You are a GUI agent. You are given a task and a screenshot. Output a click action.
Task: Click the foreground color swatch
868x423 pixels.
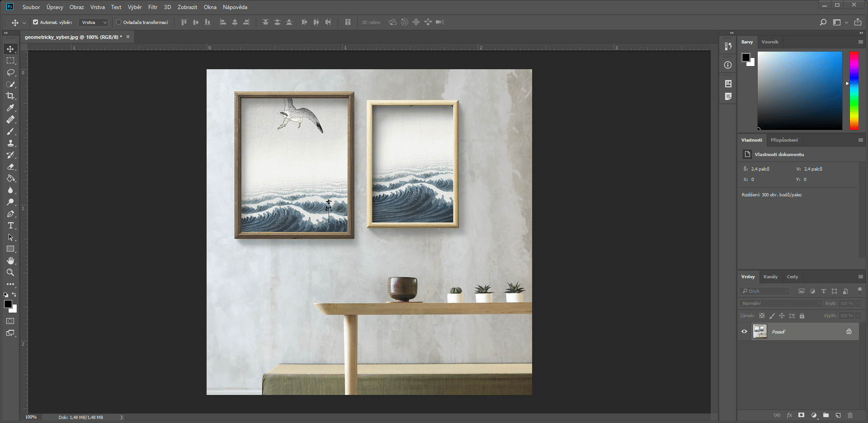pyautogui.click(x=8, y=304)
